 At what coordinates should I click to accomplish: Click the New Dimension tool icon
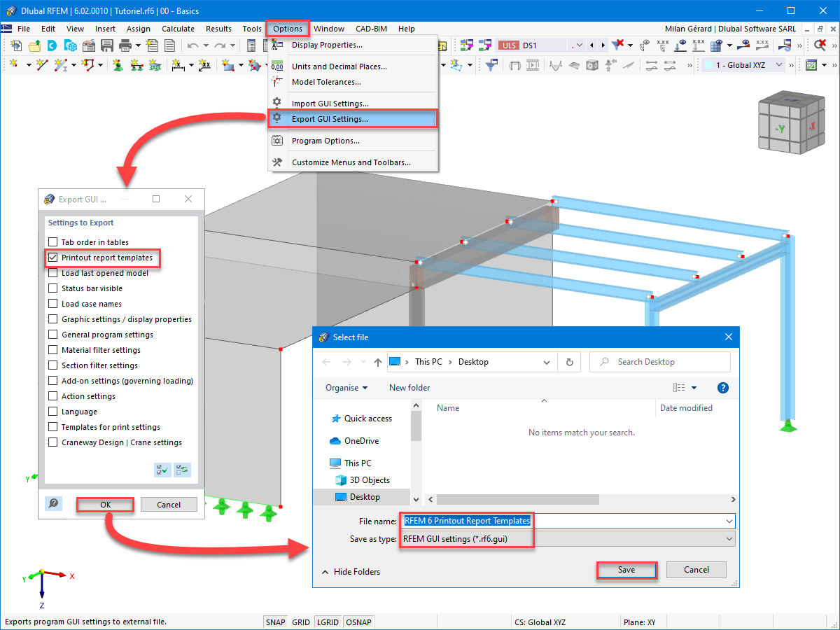[x=177, y=65]
